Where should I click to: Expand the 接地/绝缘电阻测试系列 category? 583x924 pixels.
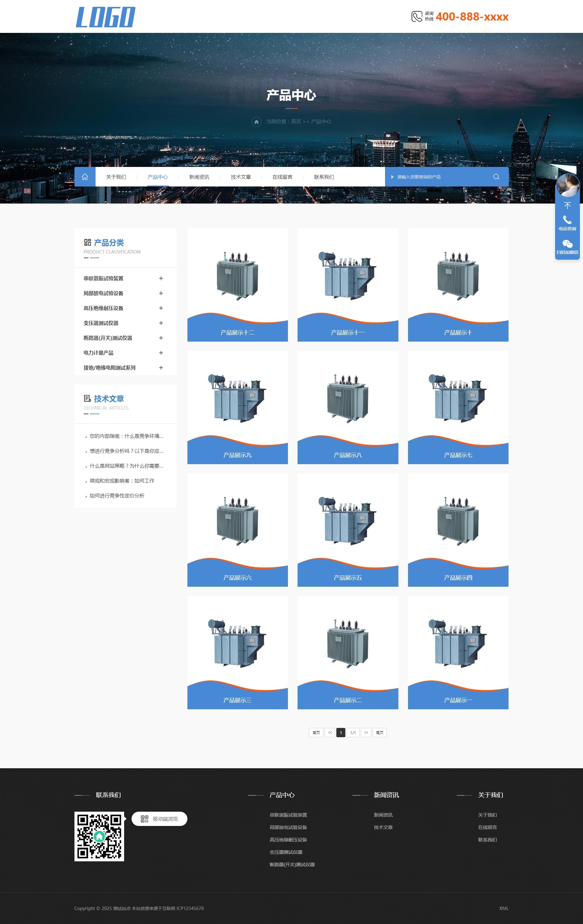pos(161,368)
